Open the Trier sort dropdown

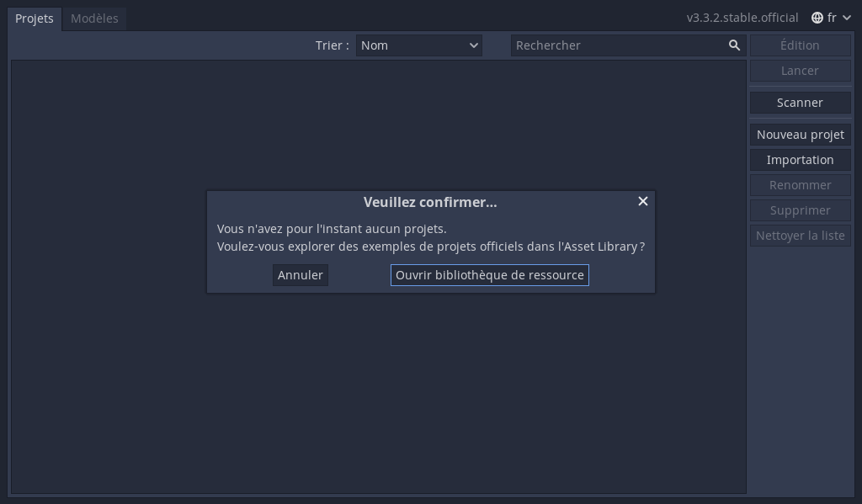tap(419, 45)
